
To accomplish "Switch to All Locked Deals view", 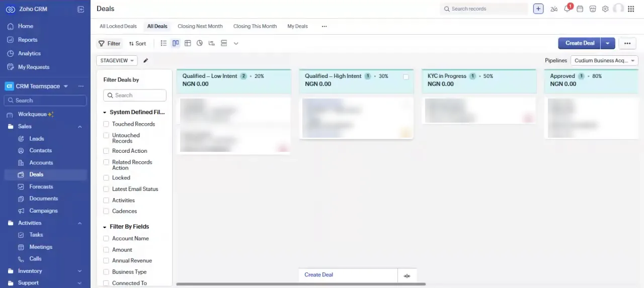I will [x=118, y=26].
